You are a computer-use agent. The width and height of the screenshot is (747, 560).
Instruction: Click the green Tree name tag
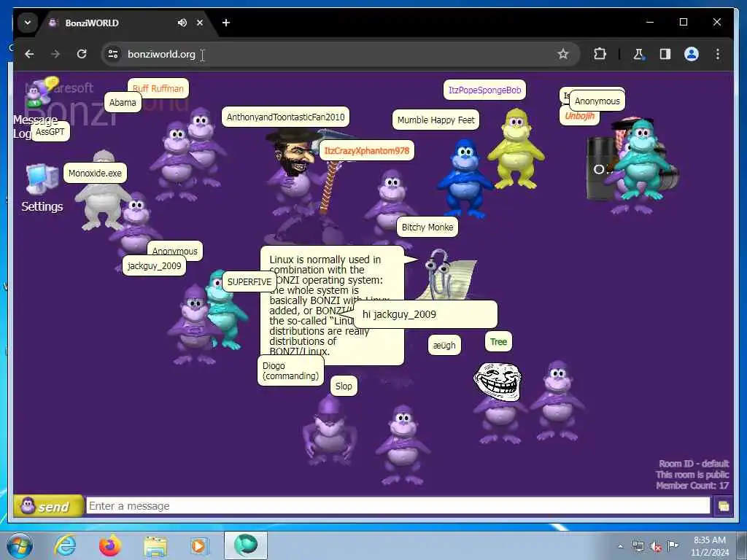coord(498,341)
